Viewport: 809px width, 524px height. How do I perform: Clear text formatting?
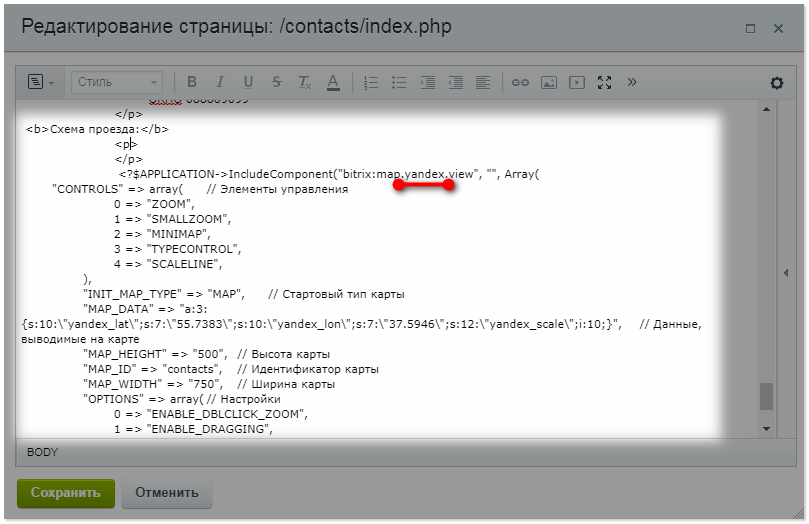[305, 82]
